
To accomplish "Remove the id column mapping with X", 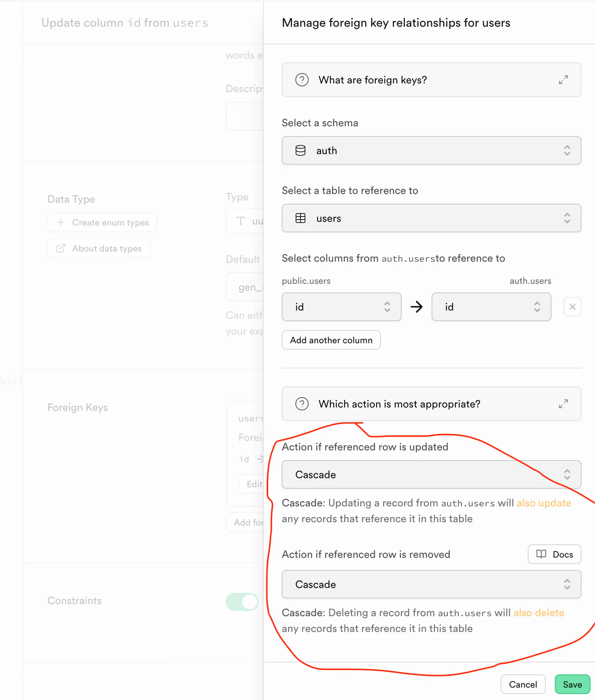I will pyautogui.click(x=572, y=307).
